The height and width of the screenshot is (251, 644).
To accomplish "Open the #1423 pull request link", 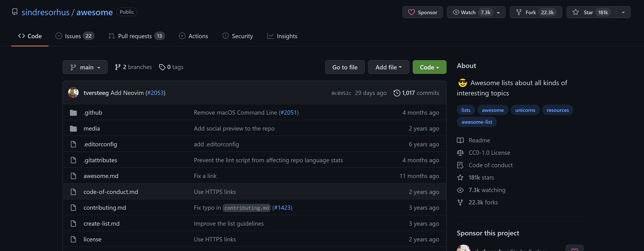I will coord(282,207).
